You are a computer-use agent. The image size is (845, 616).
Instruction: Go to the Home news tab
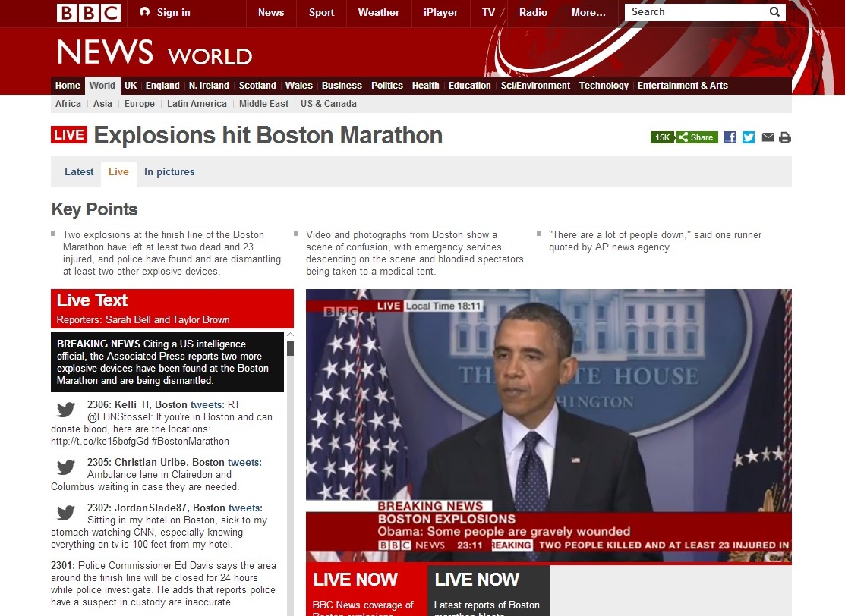68,86
